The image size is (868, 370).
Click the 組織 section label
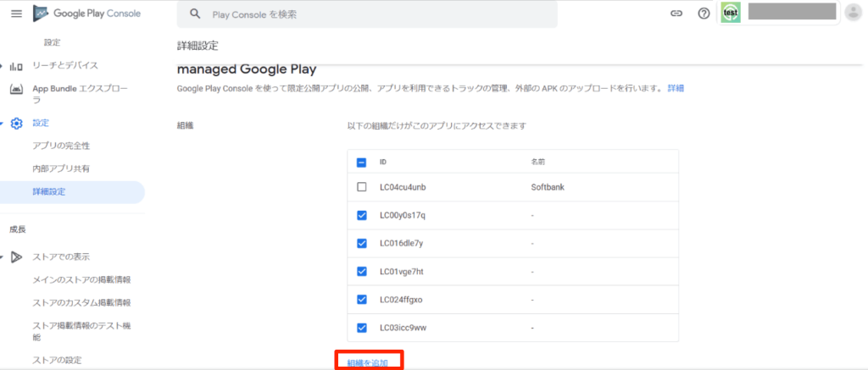[x=185, y=126]
